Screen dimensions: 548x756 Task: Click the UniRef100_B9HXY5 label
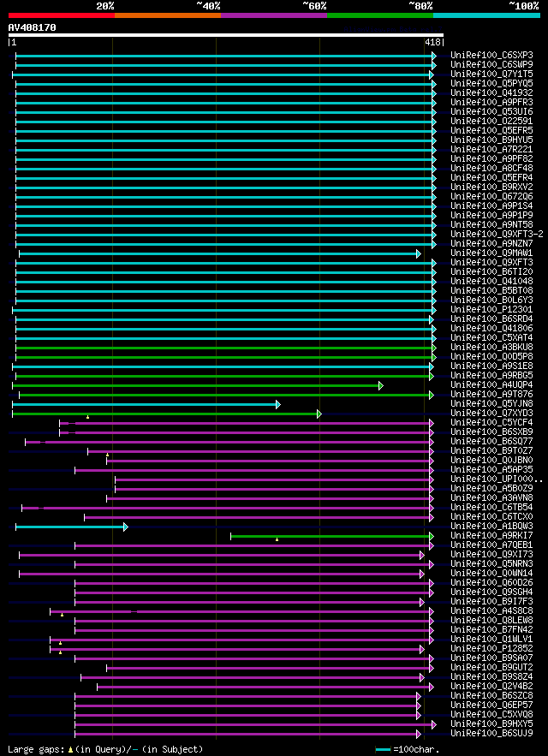pos(491,723)
